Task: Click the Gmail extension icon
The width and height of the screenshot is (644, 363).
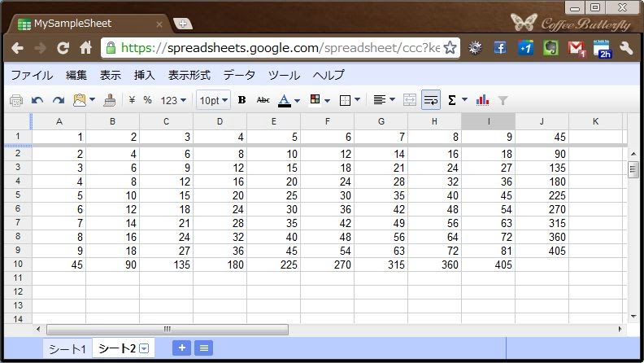Action: pos(577,48)
